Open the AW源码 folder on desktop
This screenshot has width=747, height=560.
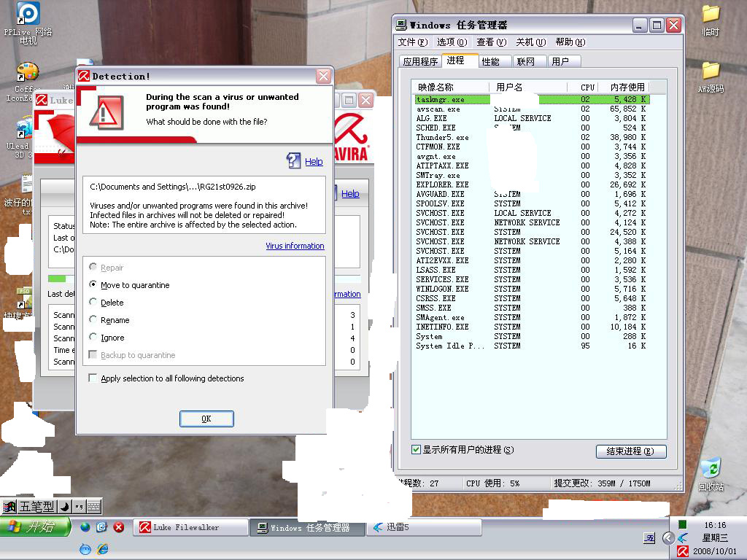click(x=711, y=71)
